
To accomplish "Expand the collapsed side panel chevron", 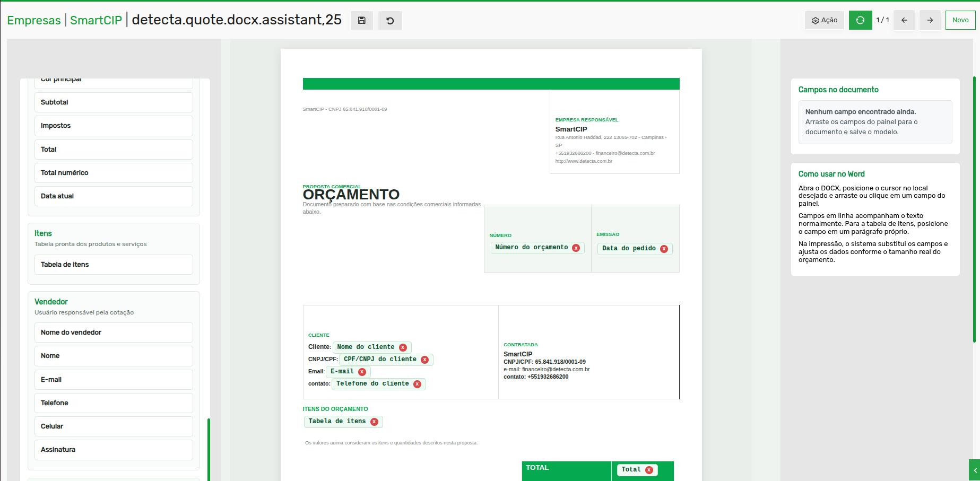I will pos(975,470).
